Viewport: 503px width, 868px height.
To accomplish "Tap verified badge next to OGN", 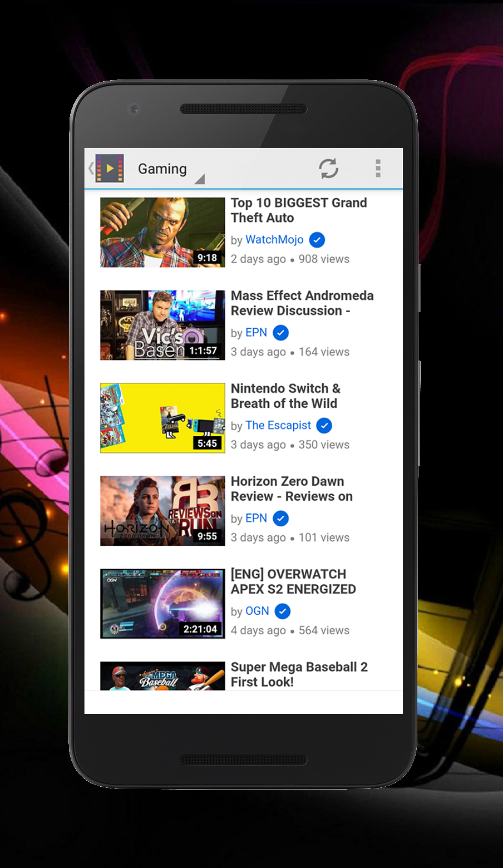I will 283,611.
